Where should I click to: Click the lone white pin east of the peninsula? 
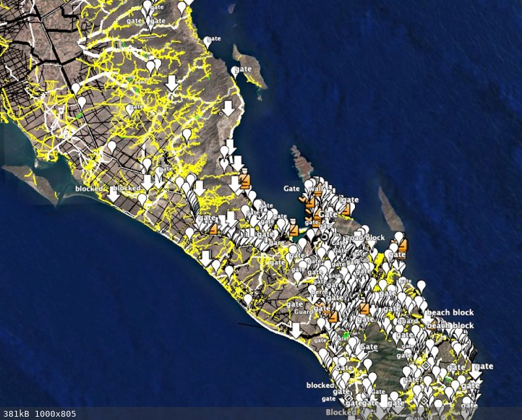[422, 286]
